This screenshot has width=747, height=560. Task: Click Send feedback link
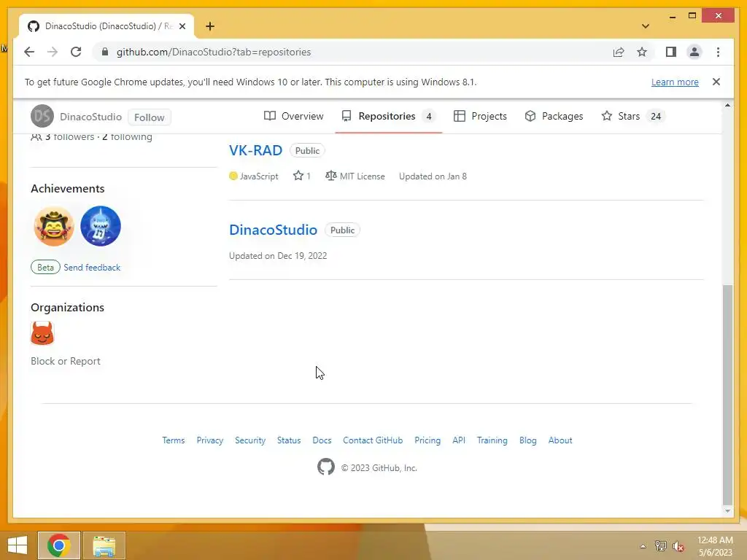(x=92, y=268)
